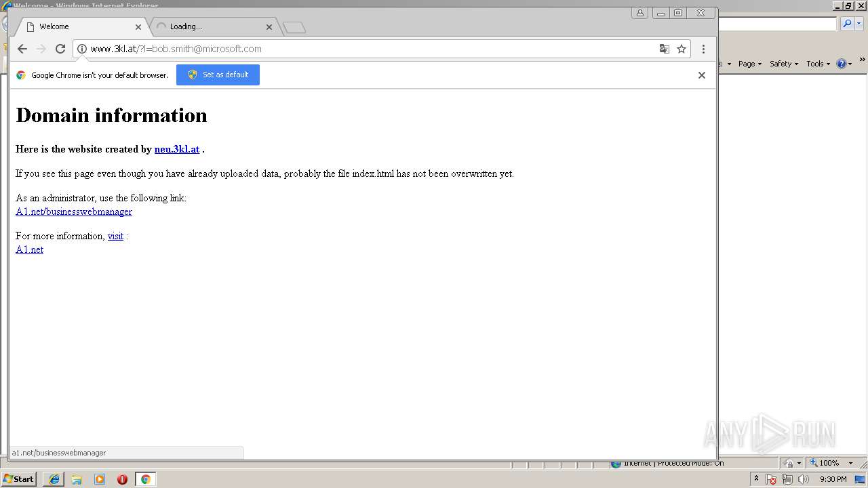Click Internet Explorer search magnifier button
This screenshot has width=868, height=488.
847,24
